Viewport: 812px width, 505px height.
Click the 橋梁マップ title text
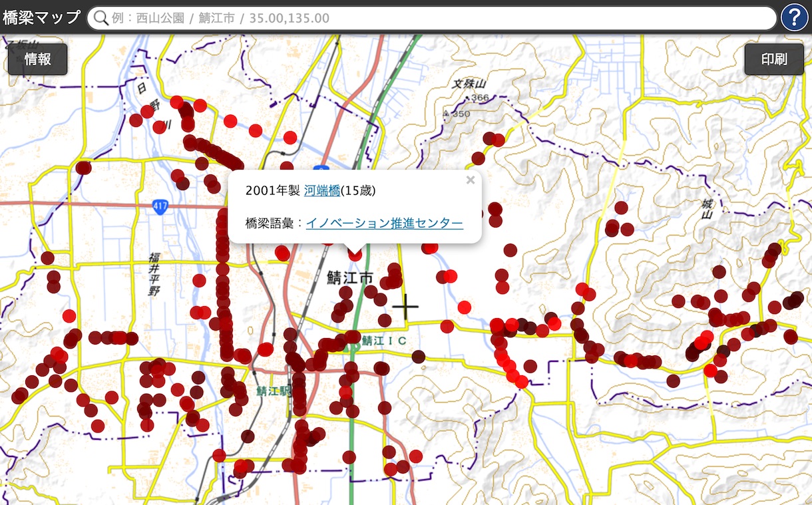pyautogui.click(x=41, y=18)
